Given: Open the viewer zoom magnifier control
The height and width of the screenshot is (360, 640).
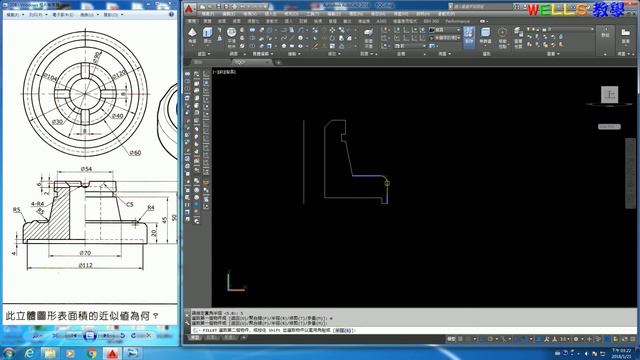Looking at the screenshot, I should tap(37, 336).
